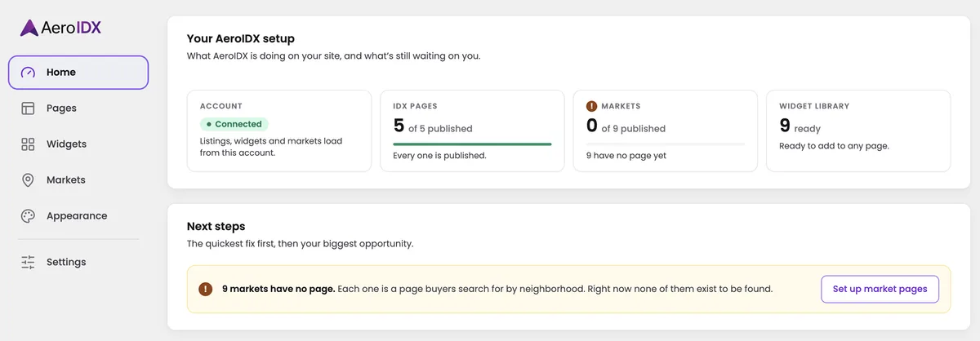This screenshot has width=980, height=341.
Task: Click the warning icon beside MARKETS heading
Action: tap(592, 106)
